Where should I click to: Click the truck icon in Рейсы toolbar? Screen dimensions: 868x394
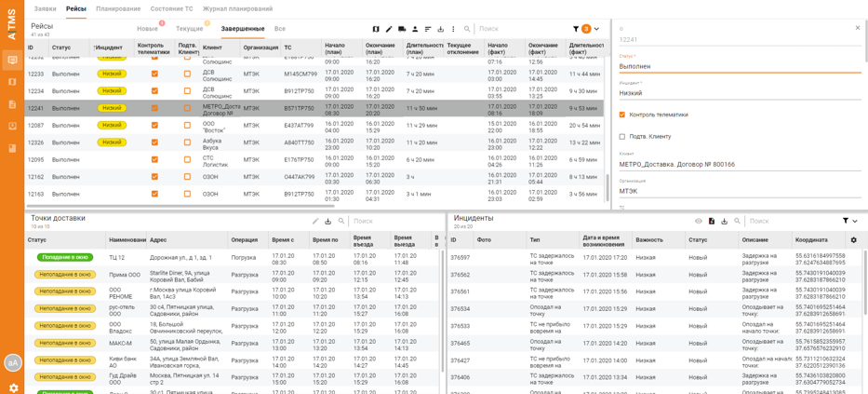[x=402, y=29]
